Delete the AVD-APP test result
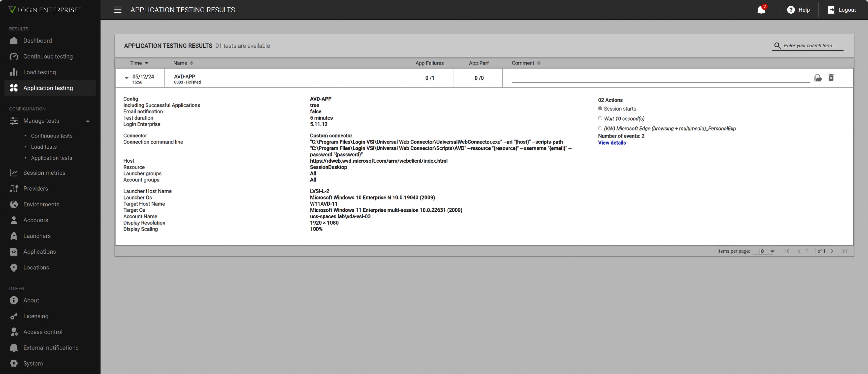The image size is (868, 374). (x=831, y=78)
